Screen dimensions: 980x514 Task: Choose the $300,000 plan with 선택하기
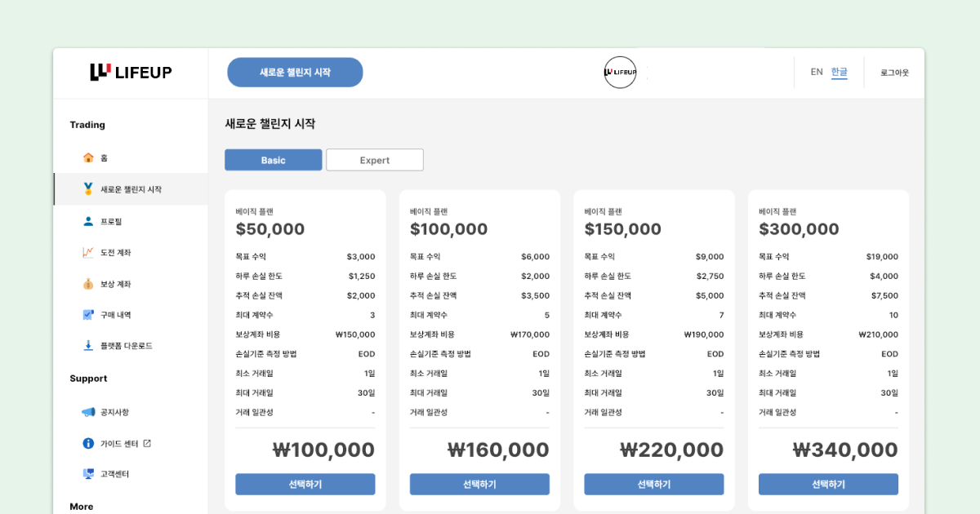click(828, 485)
